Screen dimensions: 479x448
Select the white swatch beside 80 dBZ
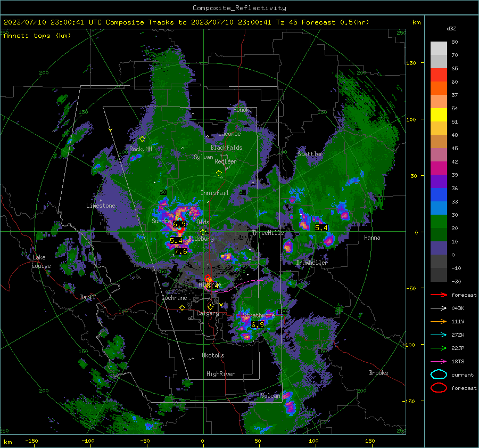coord(439,48)
